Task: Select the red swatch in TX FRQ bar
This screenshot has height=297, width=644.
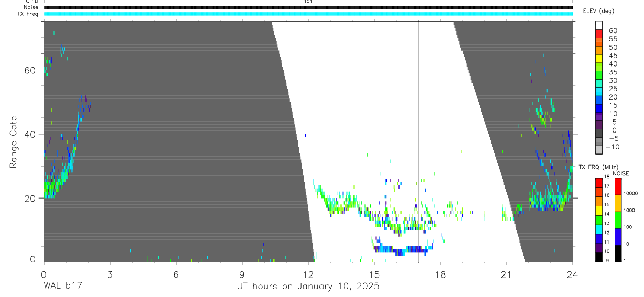Action: coord(599,183)
